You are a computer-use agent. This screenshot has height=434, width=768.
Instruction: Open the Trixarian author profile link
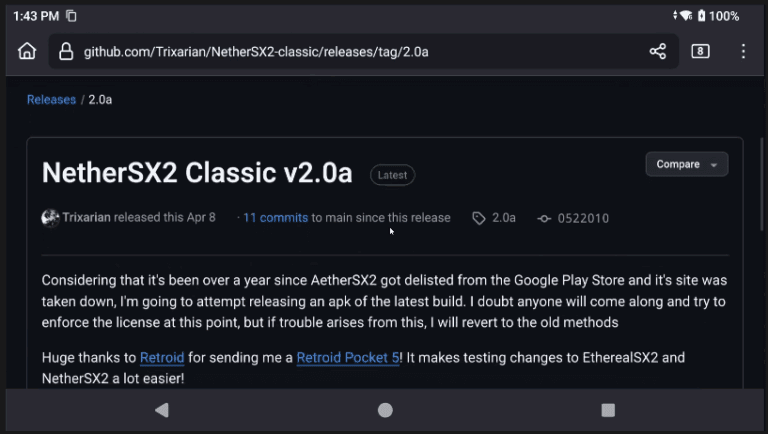coord(86,218)
